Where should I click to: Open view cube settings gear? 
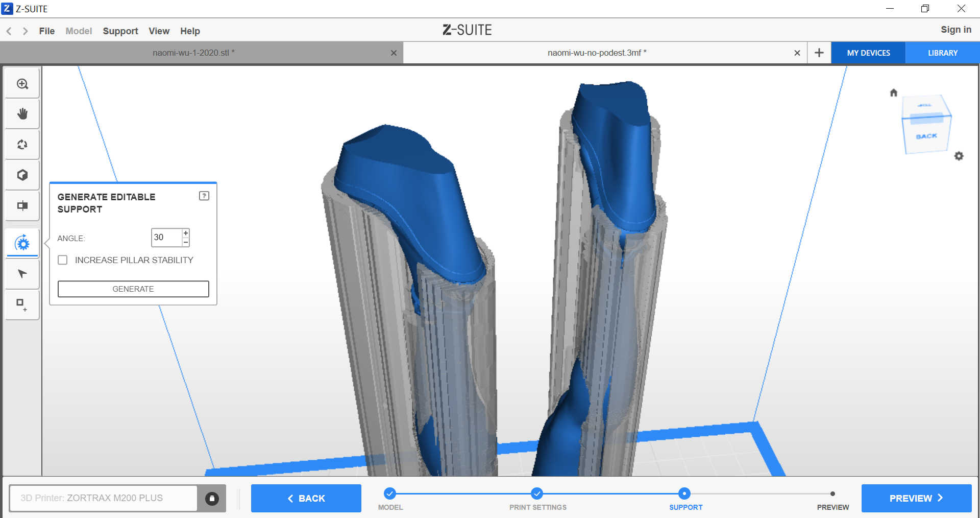pos(959,156)
